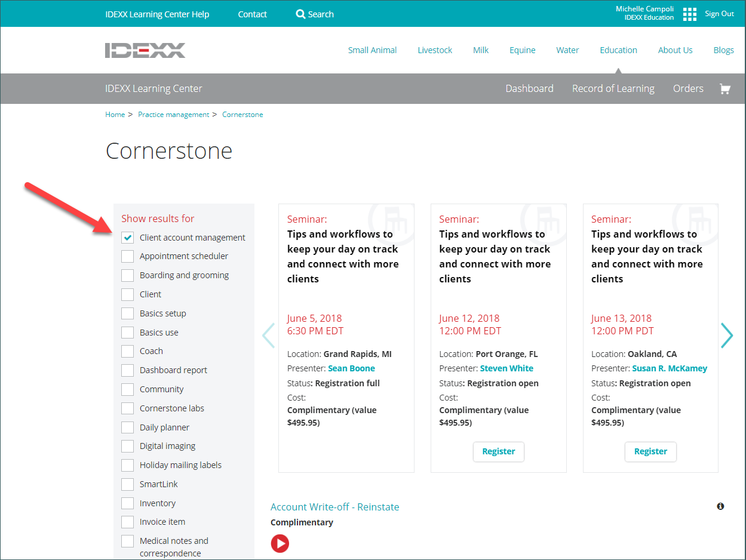746x560 pixels.
Task: Advance the seminar carousel with the right arrow
Action: (x=727, y=336)
